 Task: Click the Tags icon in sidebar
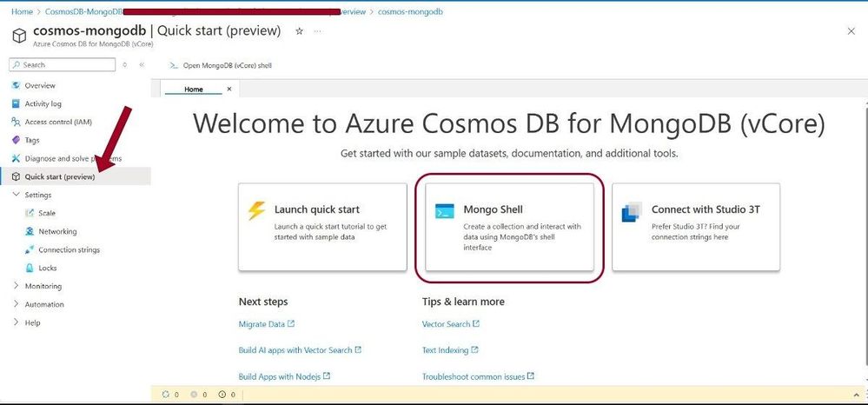point(16,140)
